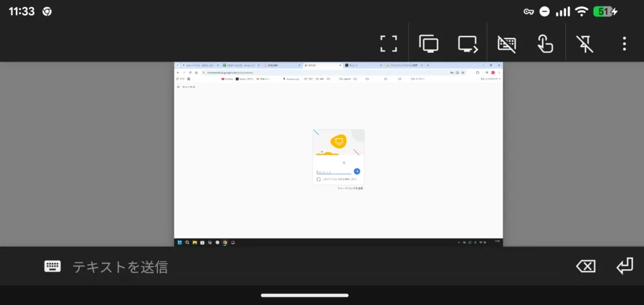Viewport: 644px width, 305px height.
Task: Toggle the crossed-out pin icon
Action: pyautogui.click(x=585, y=43)
